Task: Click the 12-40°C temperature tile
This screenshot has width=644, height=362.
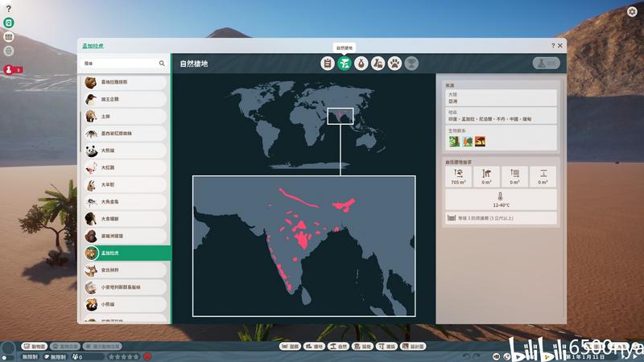Action: click(x=501, y=200)
